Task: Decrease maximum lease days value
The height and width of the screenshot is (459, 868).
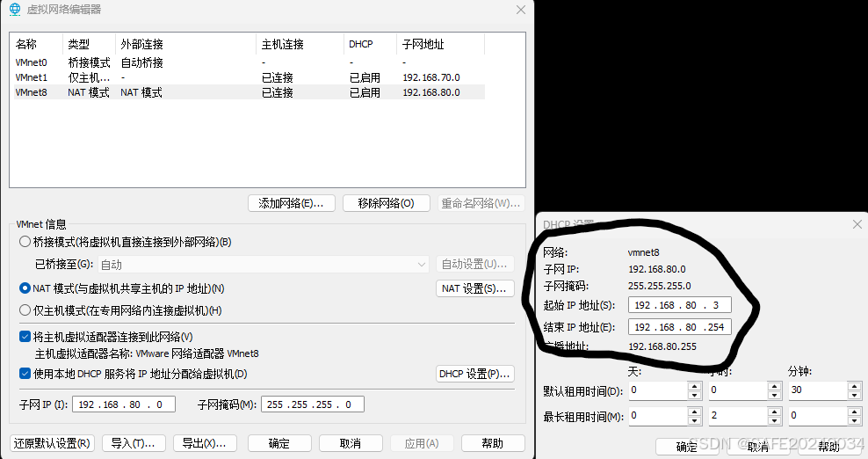Action: 695,420
